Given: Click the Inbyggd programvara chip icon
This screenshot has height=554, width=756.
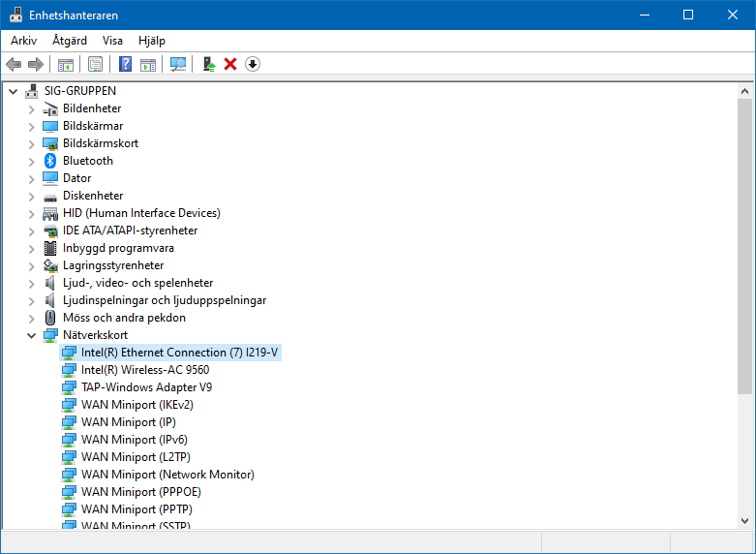Looking at the screenshot, I should [50, 248].
